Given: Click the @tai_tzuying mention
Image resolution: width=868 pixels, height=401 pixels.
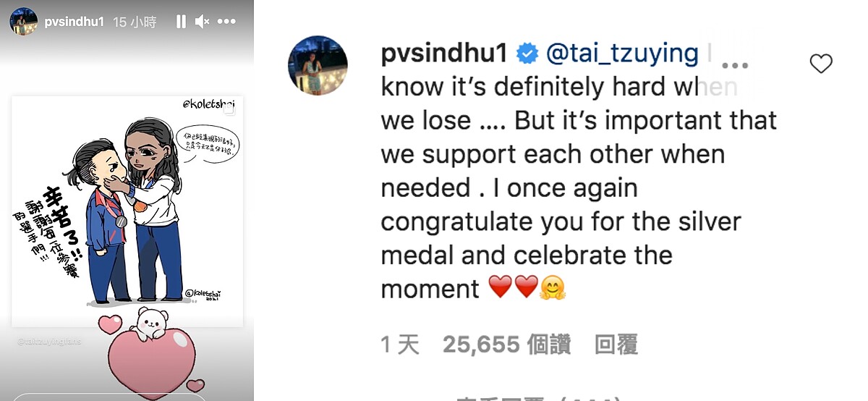Looking at the screenshot, I should tap(622, 54).
